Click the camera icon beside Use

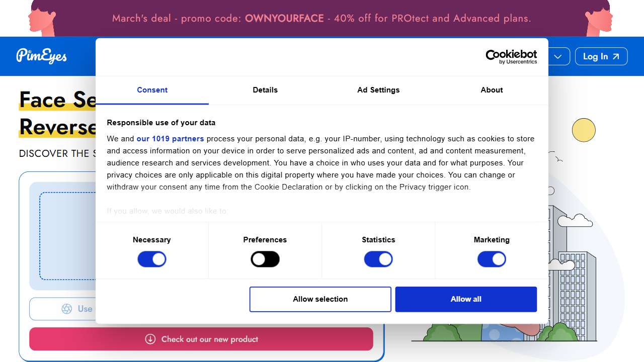(x=67, y=309)
